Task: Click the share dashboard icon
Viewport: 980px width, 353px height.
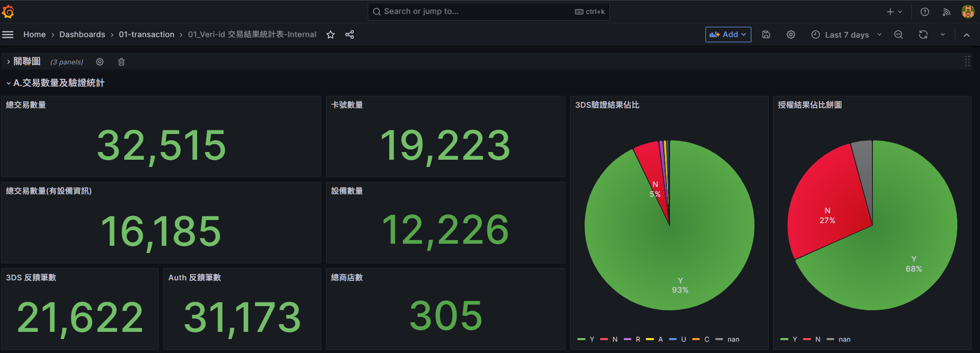Action: (350, 35)
